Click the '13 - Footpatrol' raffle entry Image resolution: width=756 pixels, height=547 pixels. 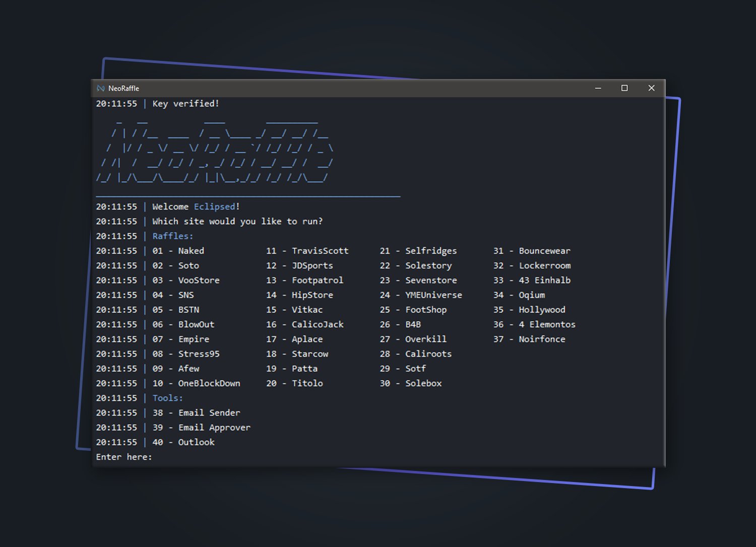pos(304,280)
